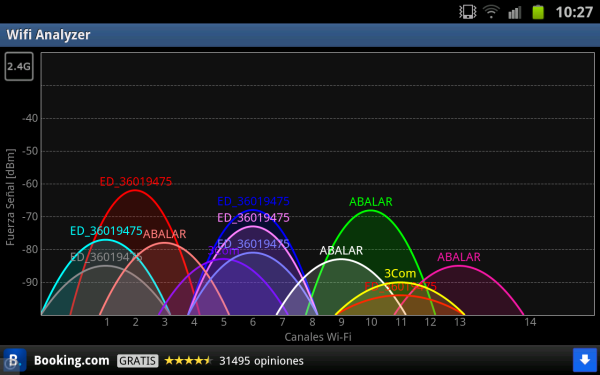Open the Booking.com ad title link
Image resolution: width=600 pixels, height=375 pixels.
[x=72, y=360]
